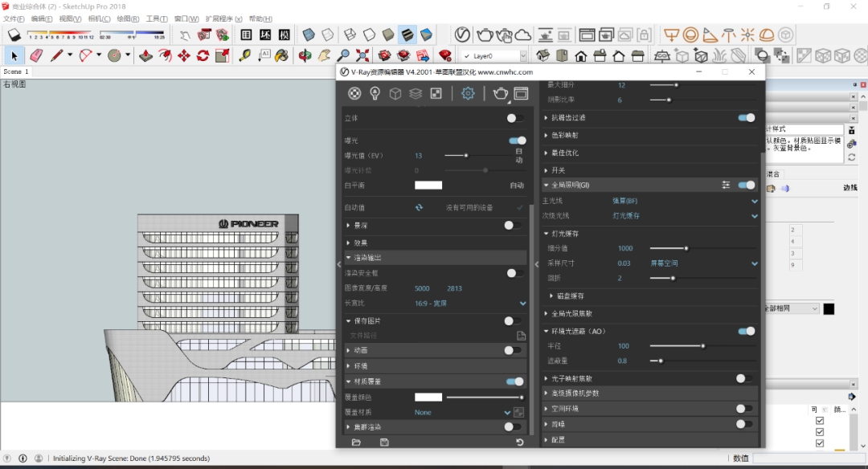Click V-Ray cloud render icon
Image resolution: width=868 pixels, height=469 pixels.
coord(523,35)
